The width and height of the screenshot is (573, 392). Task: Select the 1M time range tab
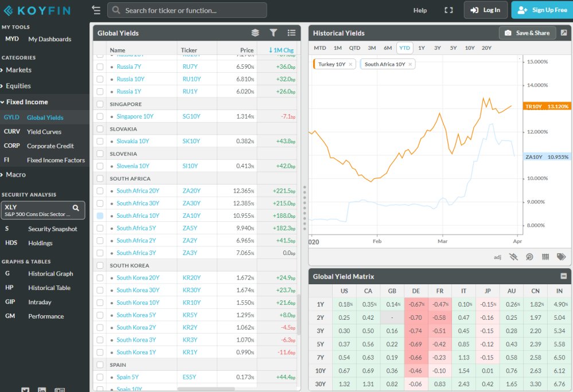[x=337, y=48]
